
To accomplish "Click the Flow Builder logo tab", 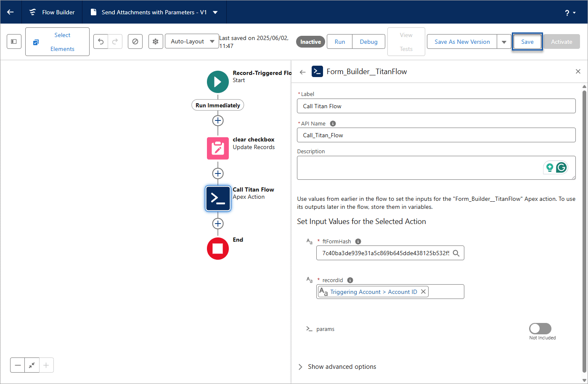I will coord(53,12).
